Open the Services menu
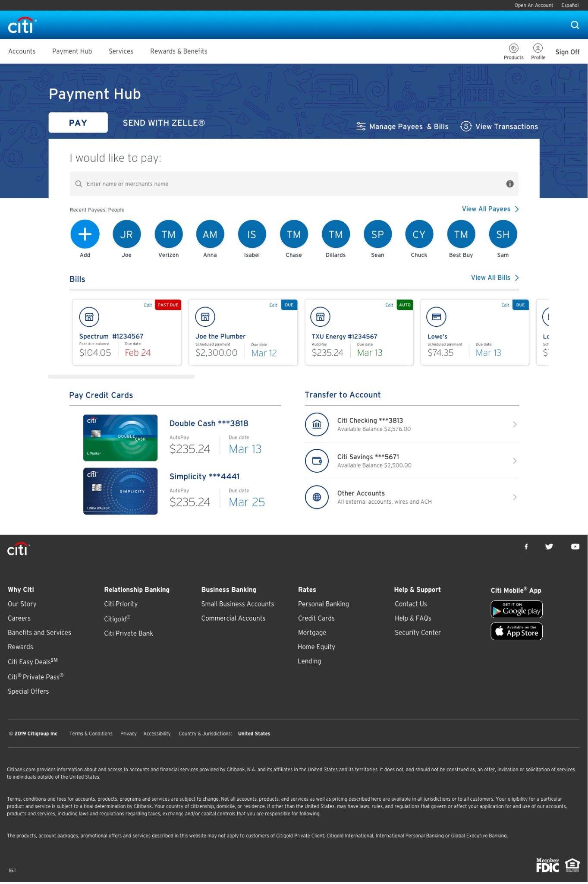588x884 pixels. (121, 51)
